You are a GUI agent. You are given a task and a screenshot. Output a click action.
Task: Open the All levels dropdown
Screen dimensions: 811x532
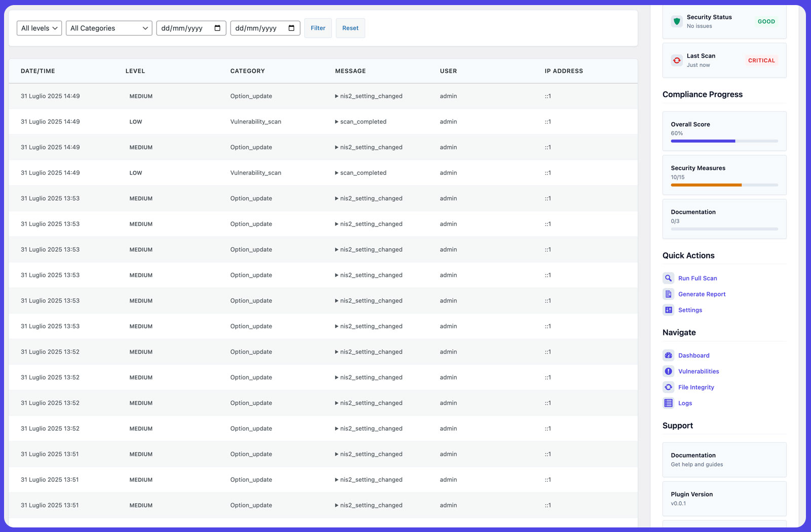click(39, 28)
